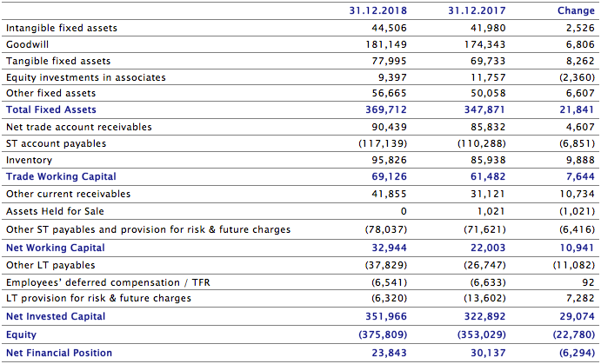Select the Net Invested Capital label

(56, 316)
